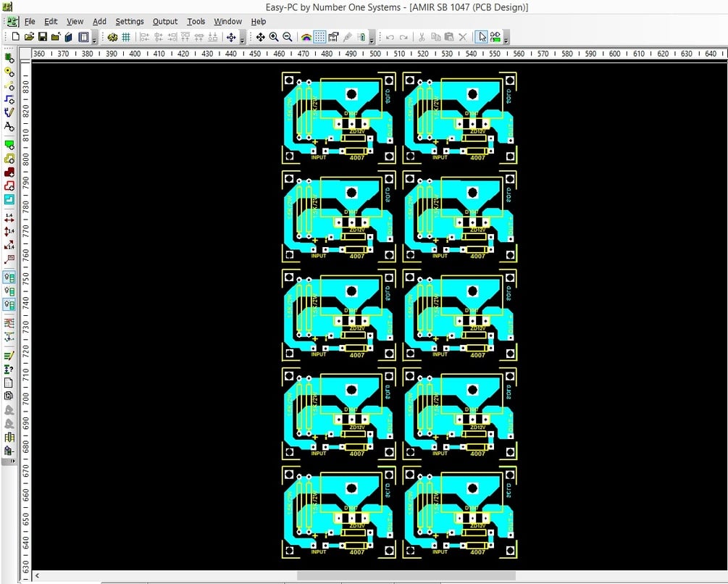Toggle the grid display icon
Viewport: 728px width, 584px height.
tap(125, 36)
